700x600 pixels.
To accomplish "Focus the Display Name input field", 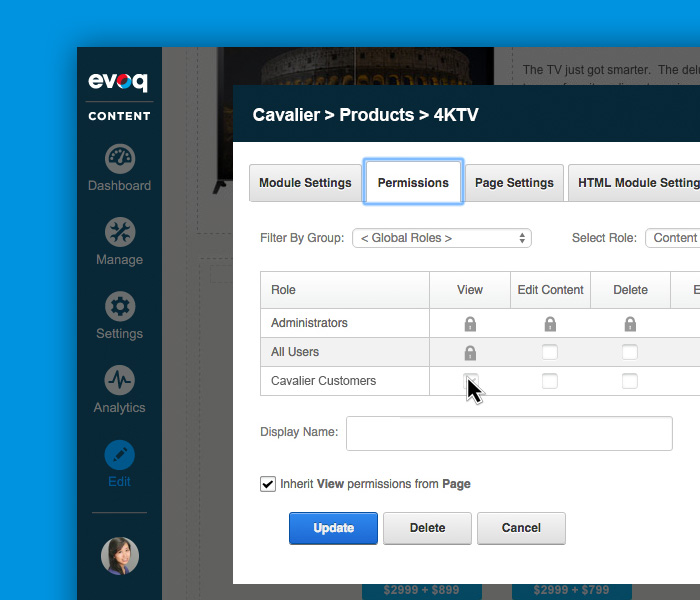I will [x=509, y=433].
